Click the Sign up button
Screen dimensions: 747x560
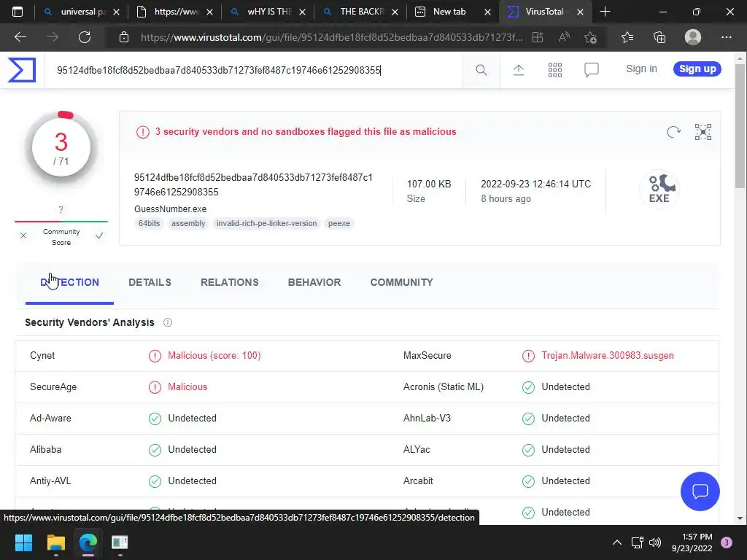(x=697, y=69)
